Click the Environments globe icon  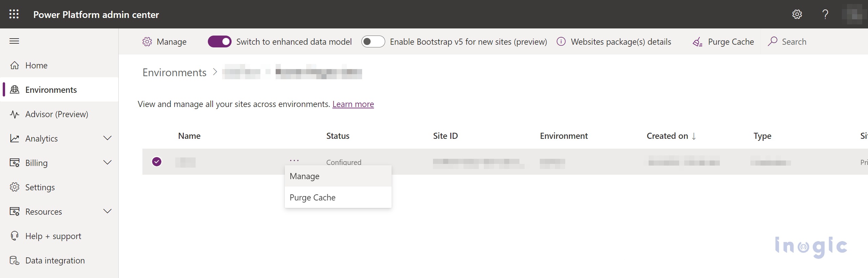click(15, 90)
